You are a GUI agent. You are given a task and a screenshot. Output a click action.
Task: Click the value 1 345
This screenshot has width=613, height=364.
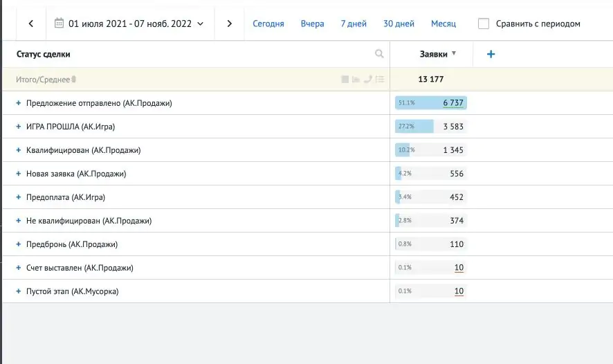(x=453, y=150)
